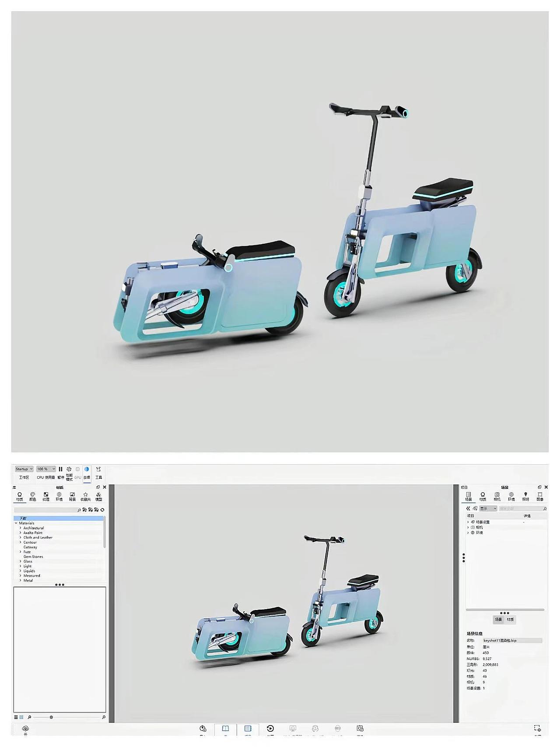Click the add-to-scene icon beside double arrow
This screenshot has height=747, width=560.
coord(475,509)
